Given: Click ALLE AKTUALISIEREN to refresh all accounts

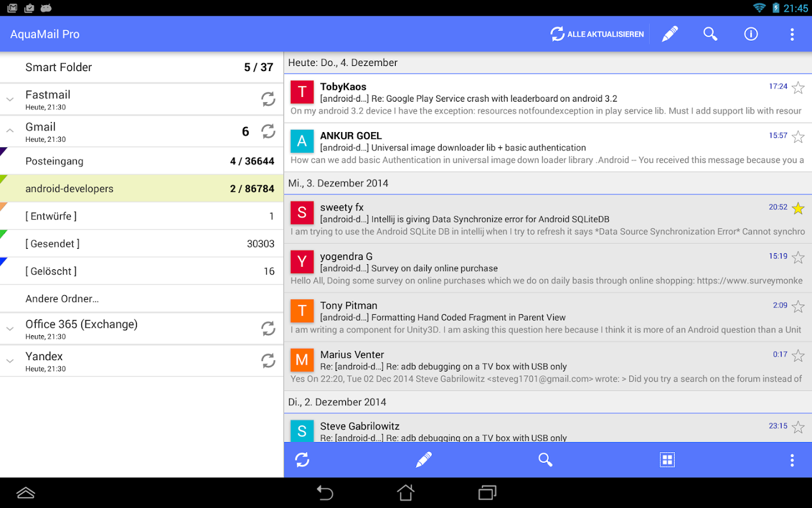Looking at the screenshot, I should (x=597, y=34).
